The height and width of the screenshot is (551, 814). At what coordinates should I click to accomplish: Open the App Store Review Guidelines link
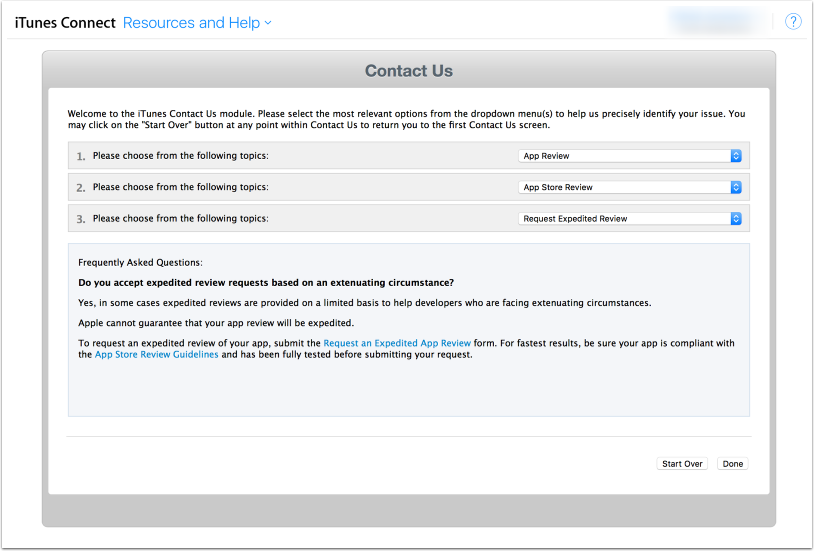point(156,355)
